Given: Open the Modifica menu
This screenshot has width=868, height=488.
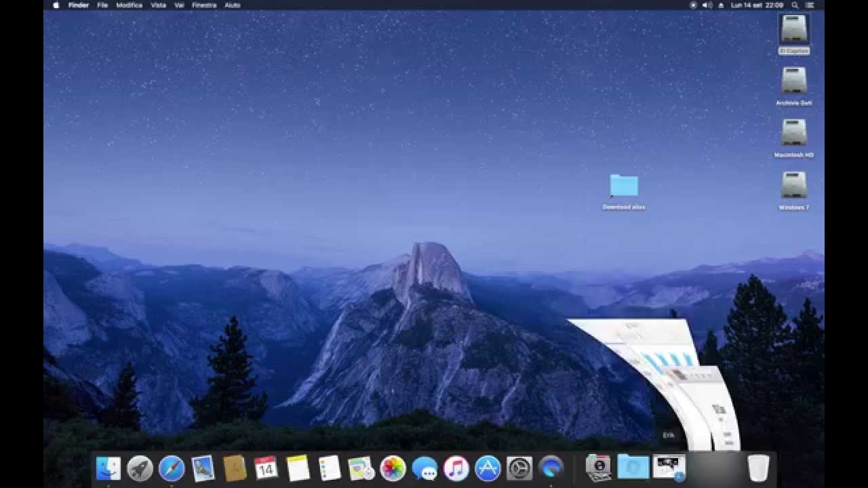Looking at the screenshot, I should 129,5.
